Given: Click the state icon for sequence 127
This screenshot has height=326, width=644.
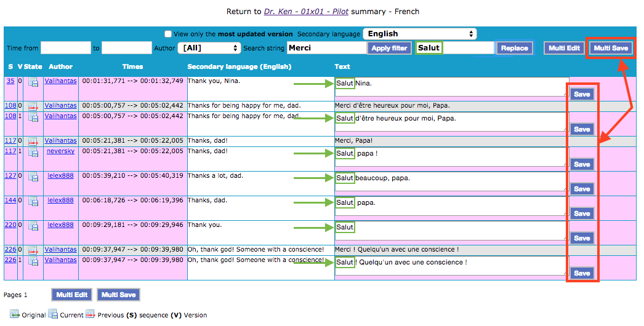Looking at the screenshot, I should coord(33,177).
